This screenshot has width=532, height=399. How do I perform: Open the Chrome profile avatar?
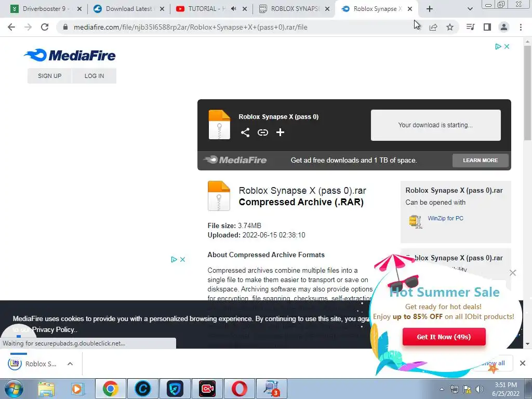pos(504,27)
